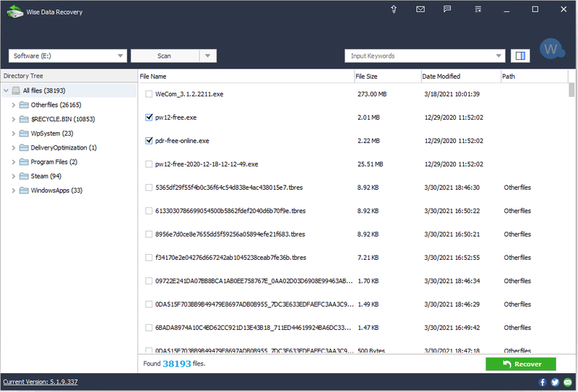
Task: Select the 0DA515F703BB9B49479E 1.49 KB file row
Action: click(353, 305)
